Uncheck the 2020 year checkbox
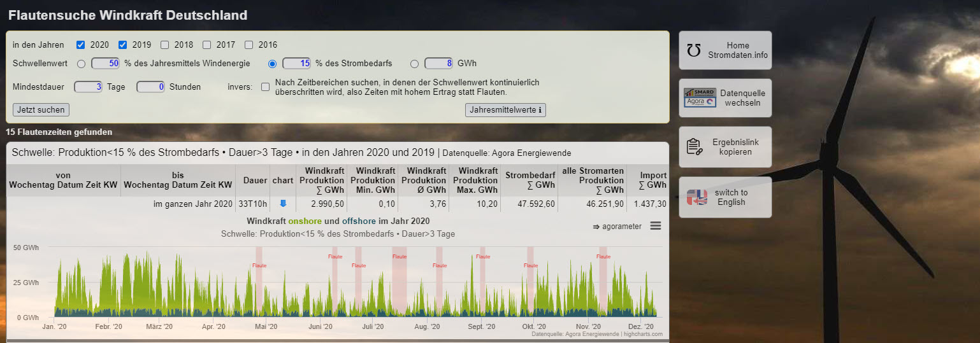 [x=81, y=45]
